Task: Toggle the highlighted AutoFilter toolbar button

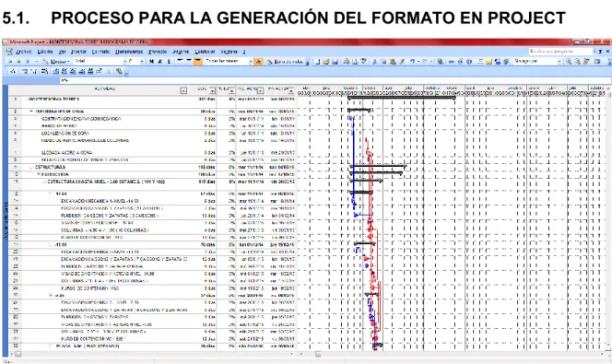Action: tap(258, 61)
